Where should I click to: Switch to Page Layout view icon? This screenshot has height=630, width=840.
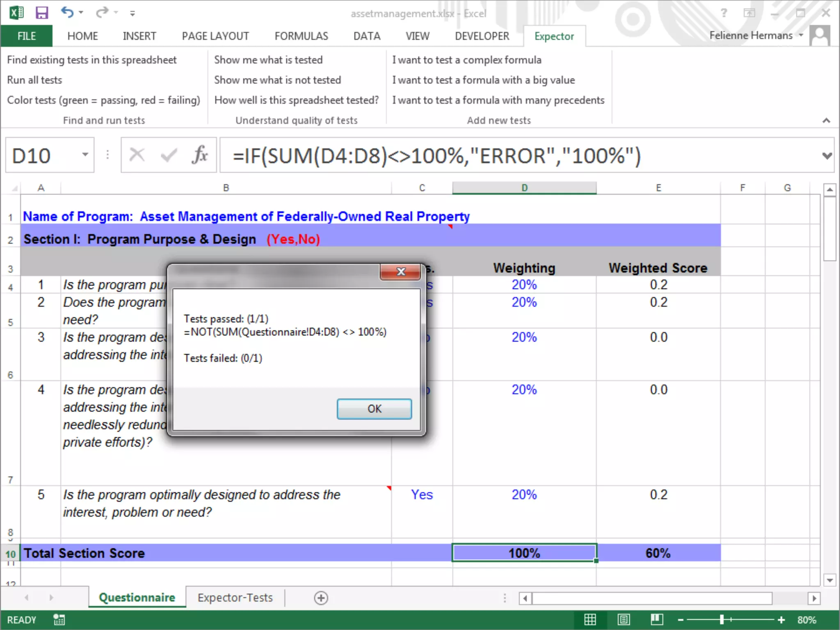[x=623, y=619]
